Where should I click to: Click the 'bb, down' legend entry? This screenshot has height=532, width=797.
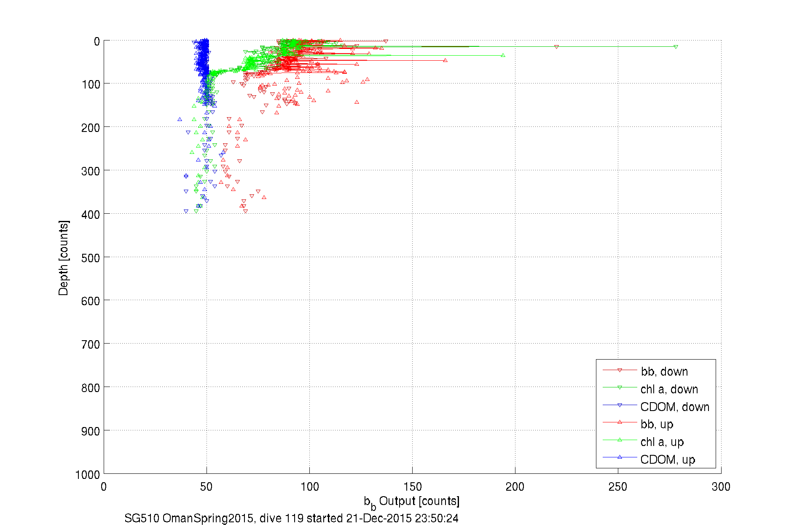pos(664,371)
